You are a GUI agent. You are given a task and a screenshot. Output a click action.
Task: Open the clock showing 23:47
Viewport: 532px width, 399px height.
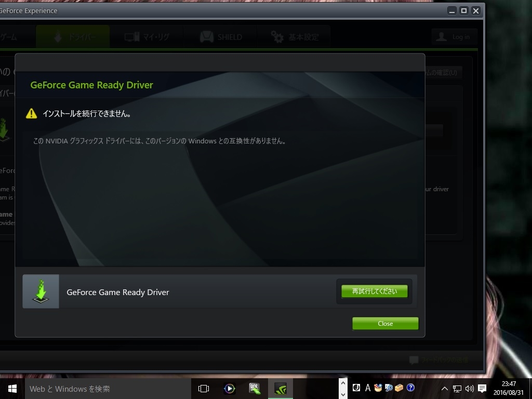508,389
